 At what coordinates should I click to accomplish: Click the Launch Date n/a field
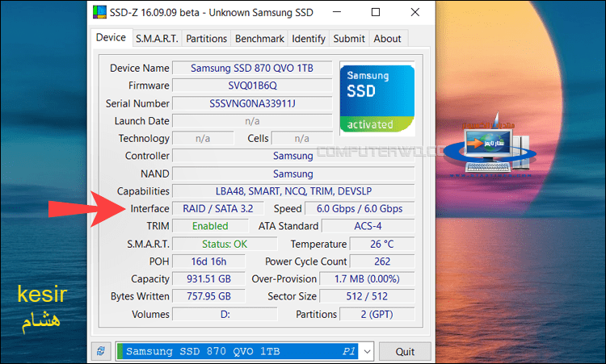(252, 121)
